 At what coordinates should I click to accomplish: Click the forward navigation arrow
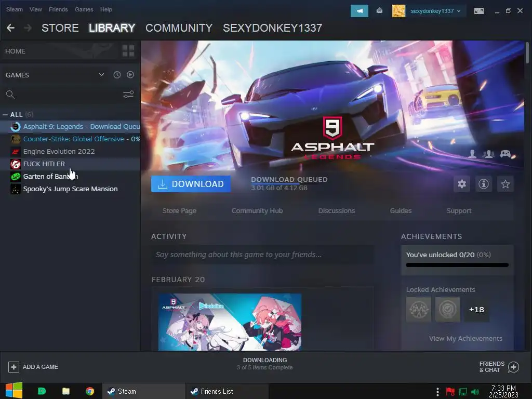click(28, 28)
